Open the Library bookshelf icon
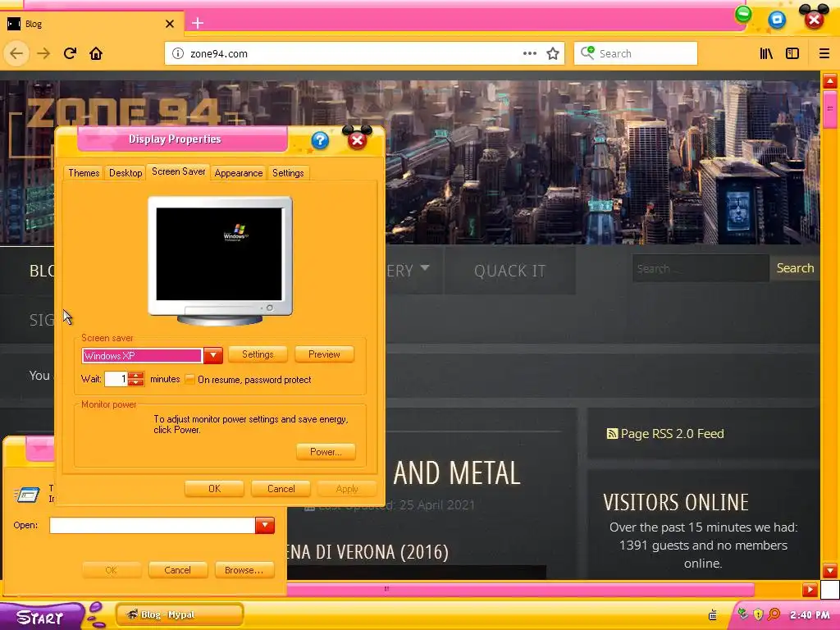Screen dimensions: 840x630 click(x=766, y=53)
